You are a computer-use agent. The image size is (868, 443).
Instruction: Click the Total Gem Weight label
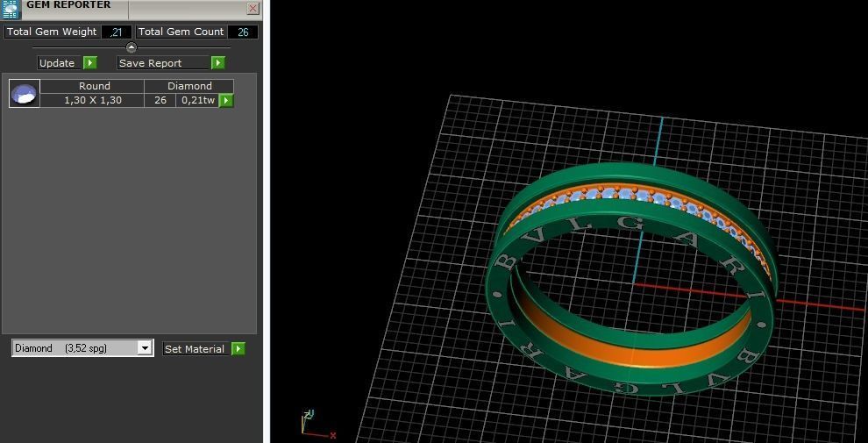52,32
